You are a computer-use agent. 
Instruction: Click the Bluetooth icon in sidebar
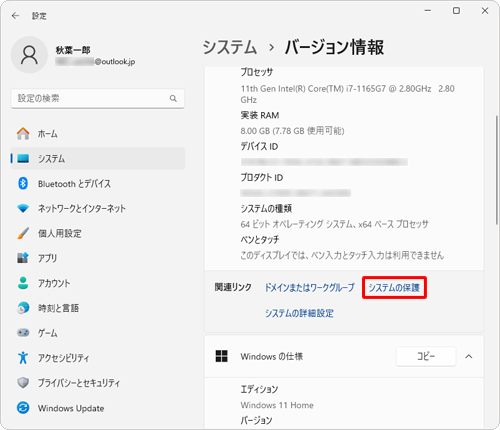[x=23, y=183]
